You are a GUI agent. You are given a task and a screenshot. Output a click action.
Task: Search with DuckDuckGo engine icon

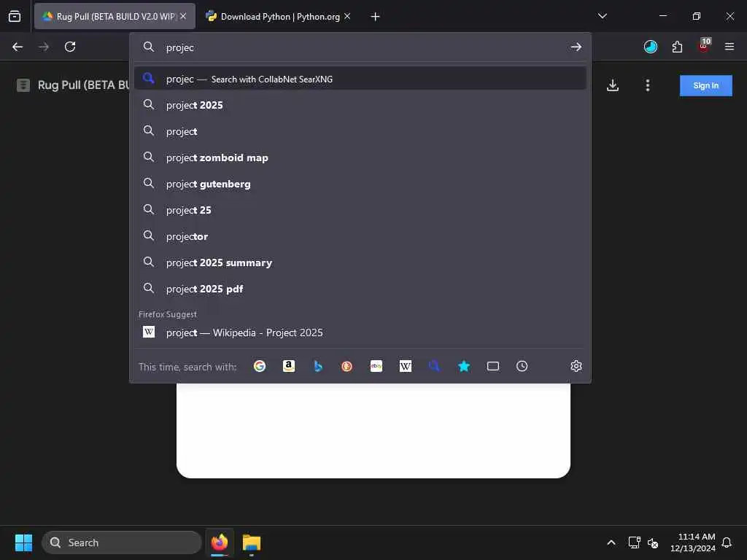[x=347, y=366]
